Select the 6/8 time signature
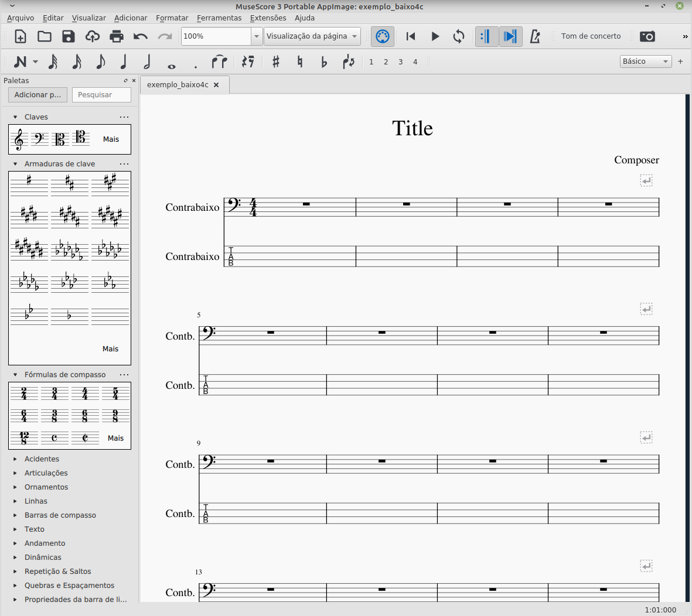This screenshot has width=692, height=616. 85,415
